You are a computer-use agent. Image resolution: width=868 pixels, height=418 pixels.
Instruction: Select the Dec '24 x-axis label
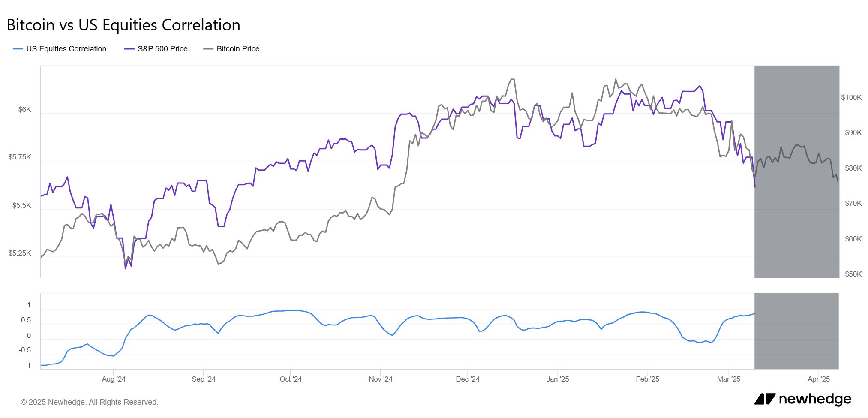[468, 379]
